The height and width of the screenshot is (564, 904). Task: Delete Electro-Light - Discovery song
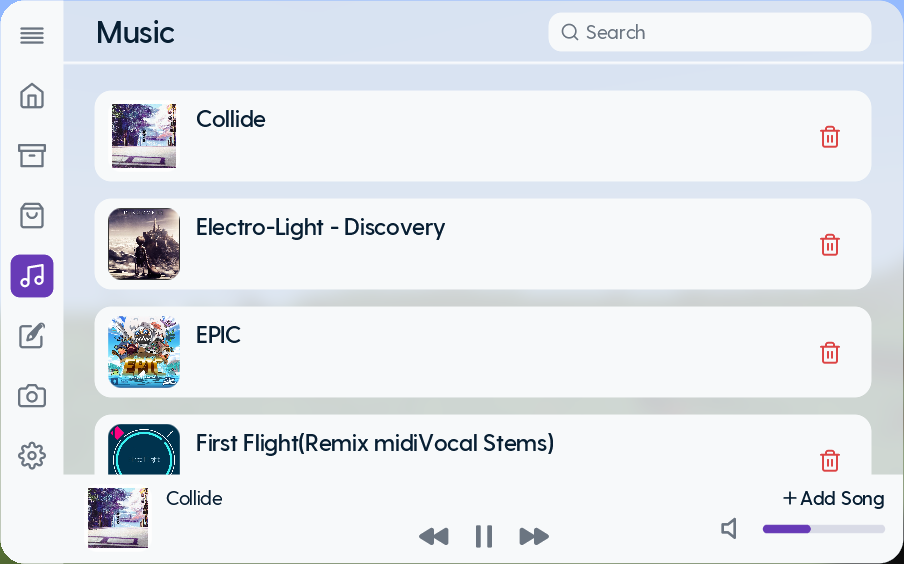pos(830,245)
